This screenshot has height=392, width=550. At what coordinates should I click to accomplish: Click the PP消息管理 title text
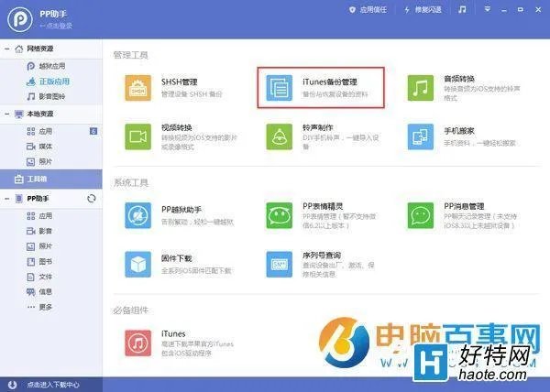[x=464, y=206]
